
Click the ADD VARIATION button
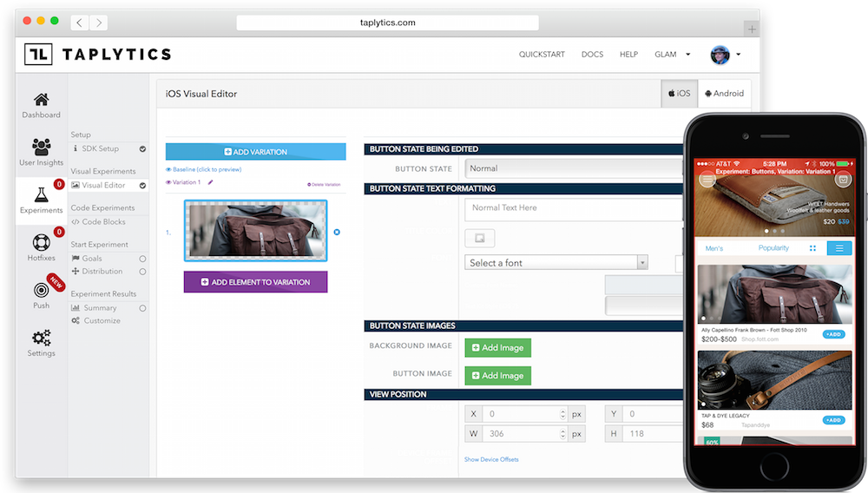click(x=256, y=152)
